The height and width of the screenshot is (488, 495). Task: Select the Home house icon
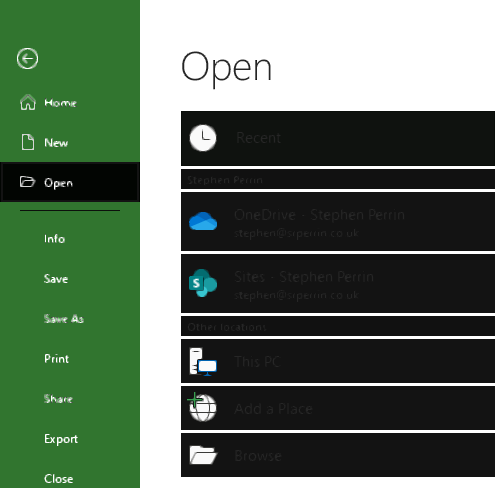click(28, 102)
